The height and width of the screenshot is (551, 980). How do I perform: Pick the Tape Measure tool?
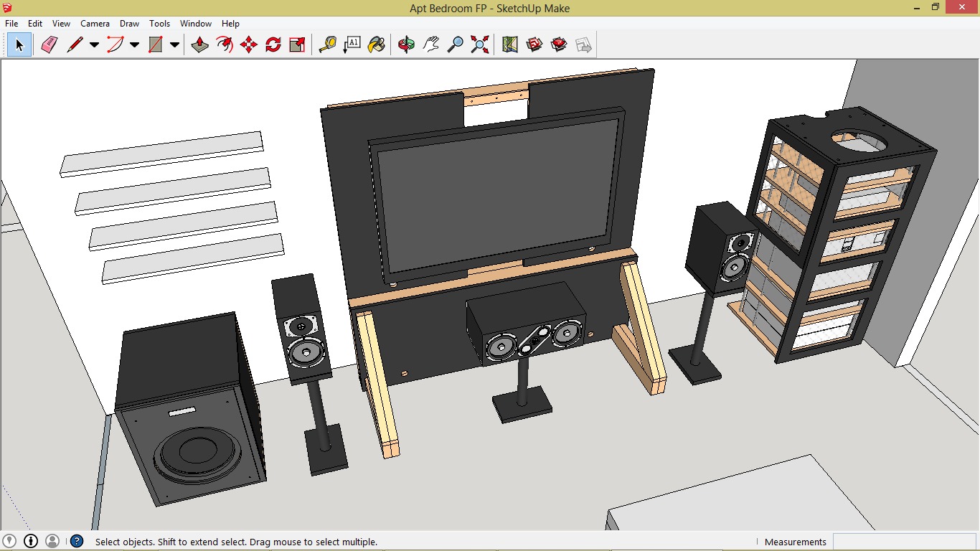[x=327, y=45]
